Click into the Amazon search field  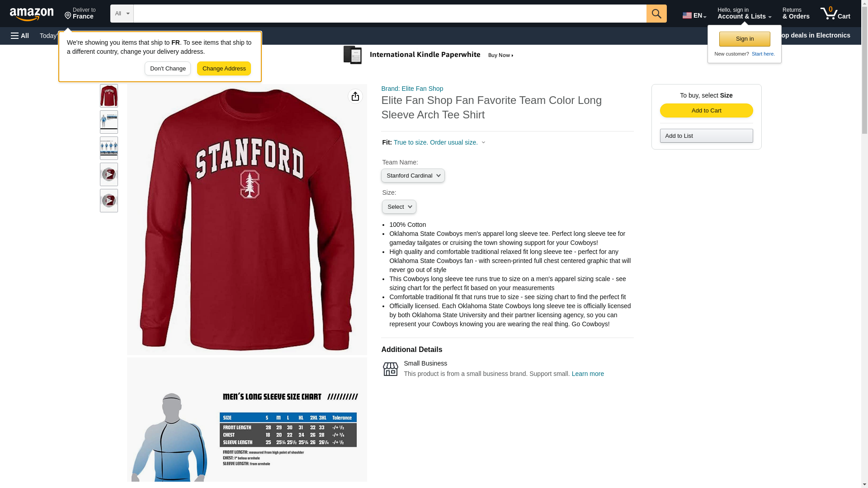pos(390,14)
